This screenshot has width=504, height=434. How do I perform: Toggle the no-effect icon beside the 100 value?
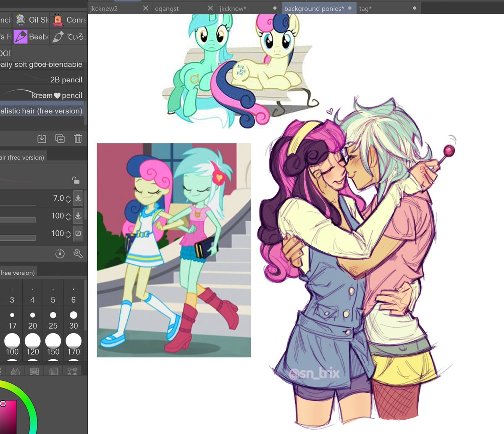click(78, 233)
